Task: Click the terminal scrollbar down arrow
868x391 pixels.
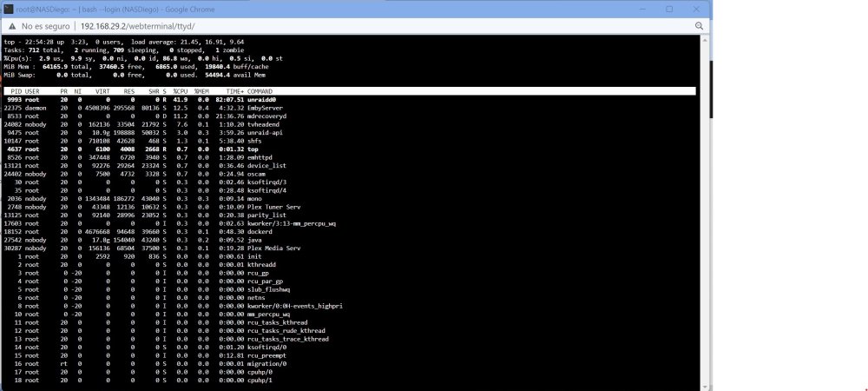Action: 704,388
